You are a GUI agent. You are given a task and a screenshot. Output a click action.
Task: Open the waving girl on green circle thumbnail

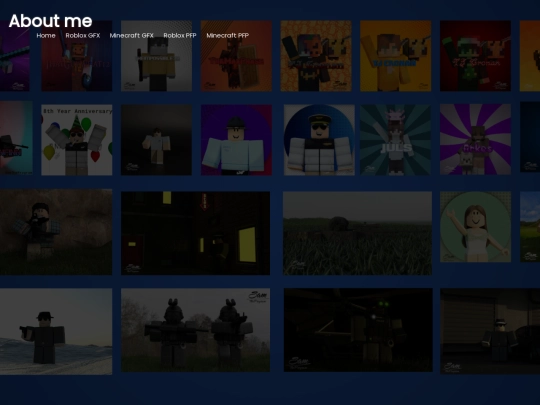(475, 227)
